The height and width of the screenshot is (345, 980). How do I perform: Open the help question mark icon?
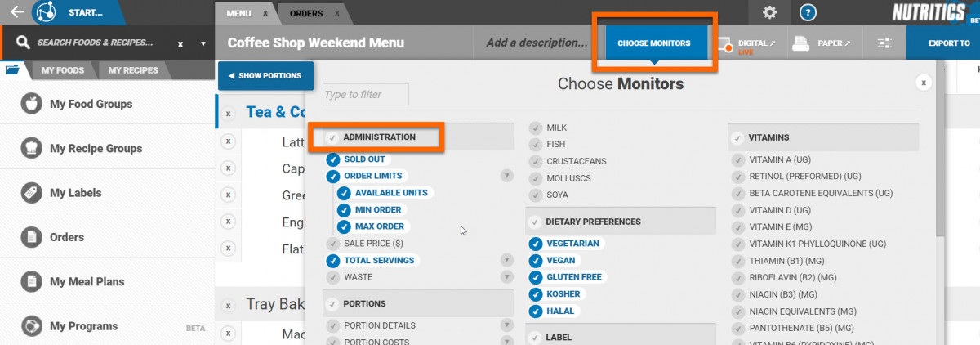coord(808,12)
